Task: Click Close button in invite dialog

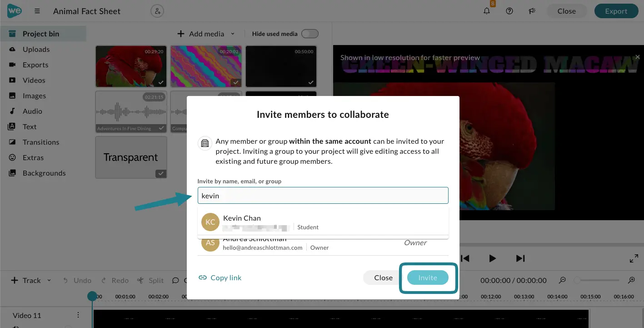Action: [x=383, y=278]
